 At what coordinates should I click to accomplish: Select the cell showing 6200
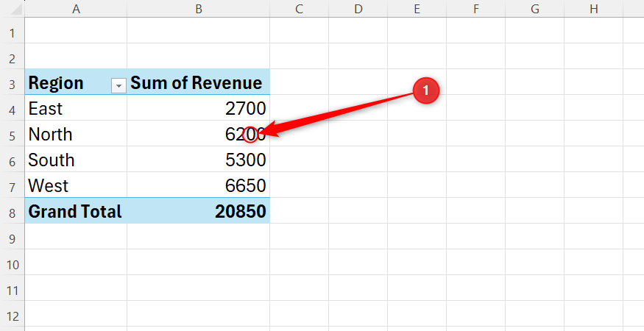coord(199,133)
